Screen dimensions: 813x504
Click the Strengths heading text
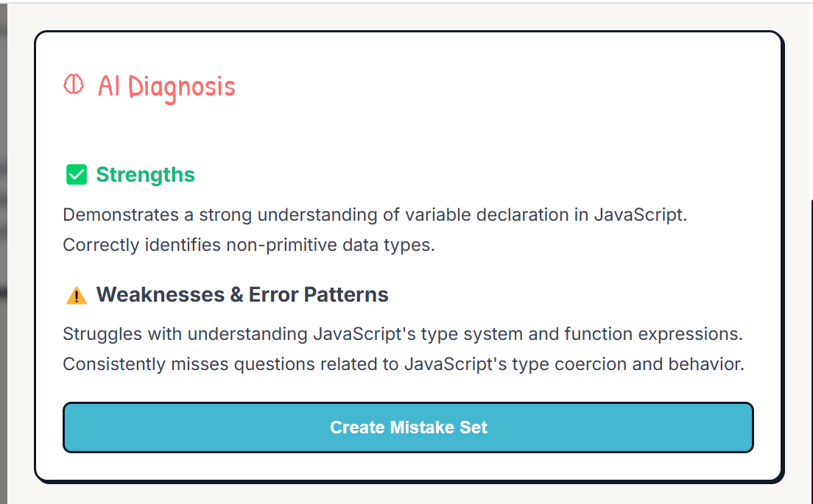pos(145,174)
